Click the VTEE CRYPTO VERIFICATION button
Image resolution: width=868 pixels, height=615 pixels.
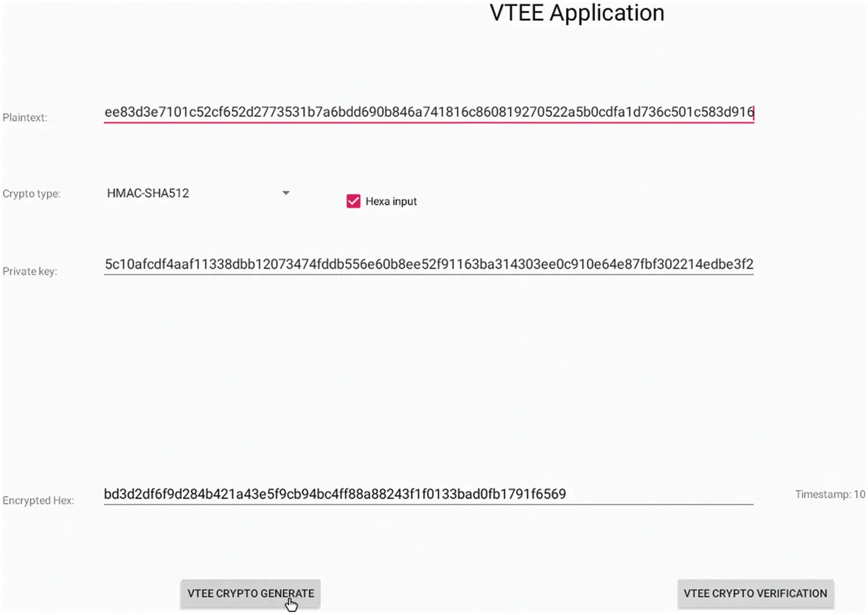(755, 594)
